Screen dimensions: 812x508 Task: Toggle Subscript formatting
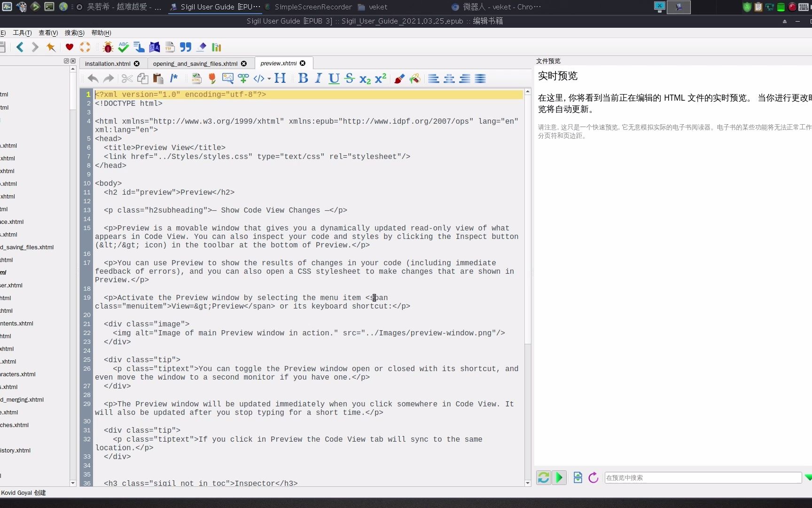tap(365, 79)
